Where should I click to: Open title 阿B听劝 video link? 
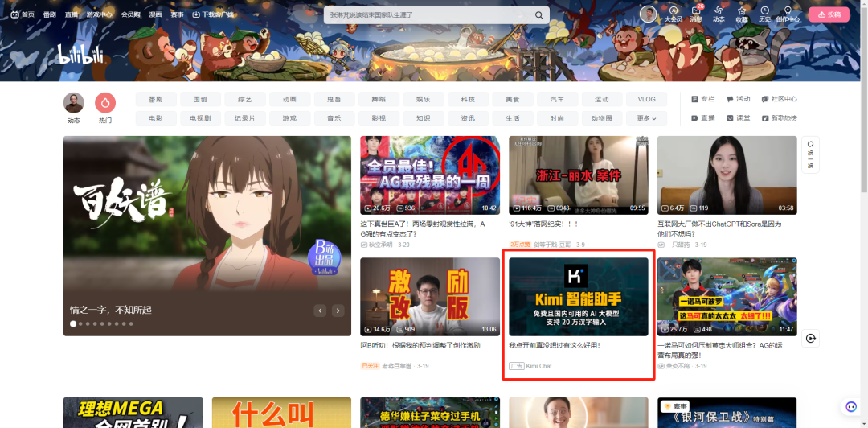[420, 345]
